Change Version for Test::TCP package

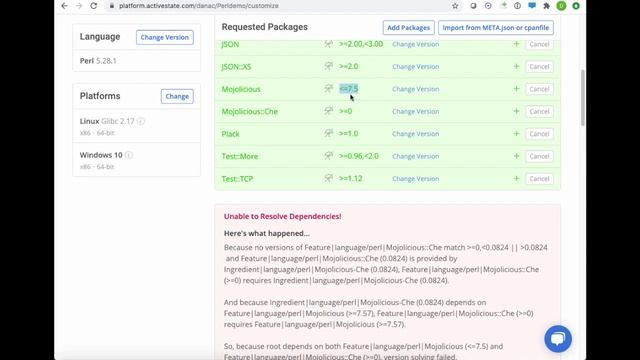click(416, 179)
